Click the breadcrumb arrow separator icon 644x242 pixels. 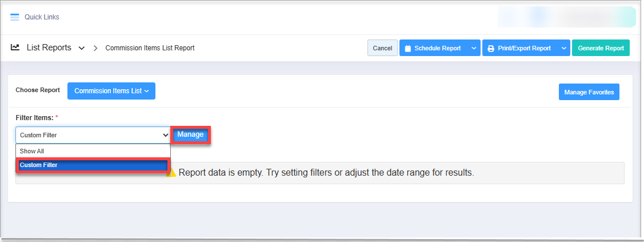tap(95, 48)
